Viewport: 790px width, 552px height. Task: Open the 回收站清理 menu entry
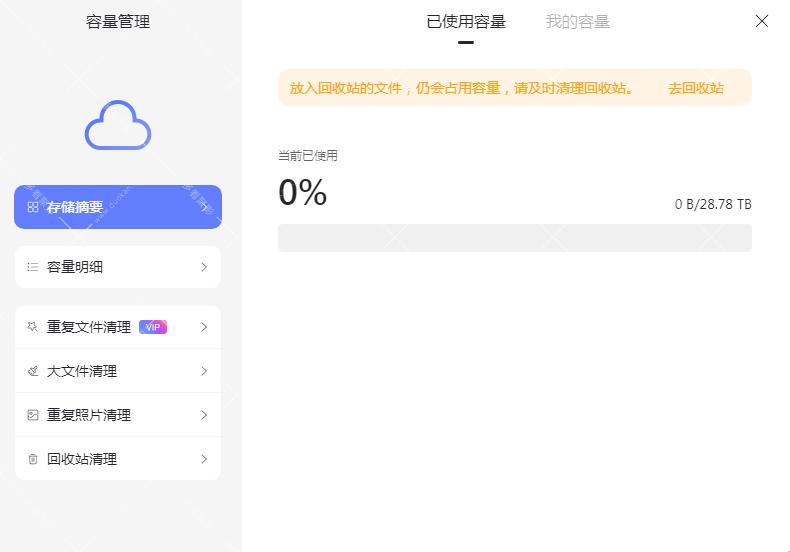pos(118,459)
